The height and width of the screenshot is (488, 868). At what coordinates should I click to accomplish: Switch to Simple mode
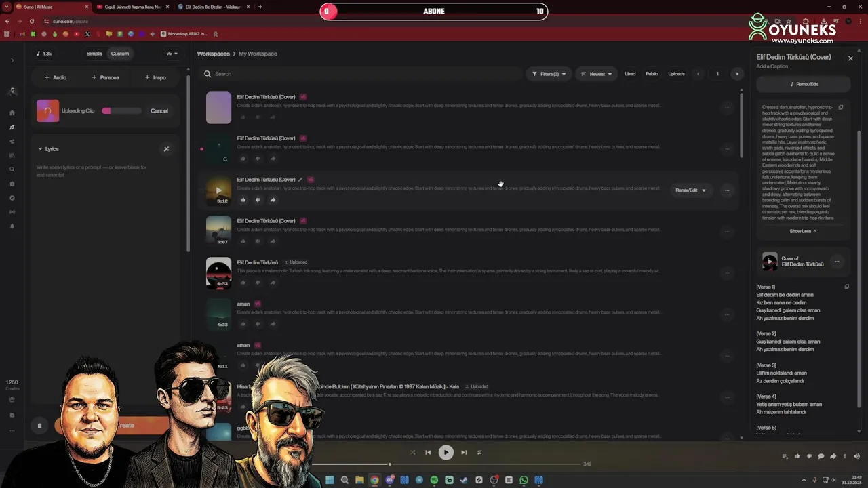tap(94, 54)
